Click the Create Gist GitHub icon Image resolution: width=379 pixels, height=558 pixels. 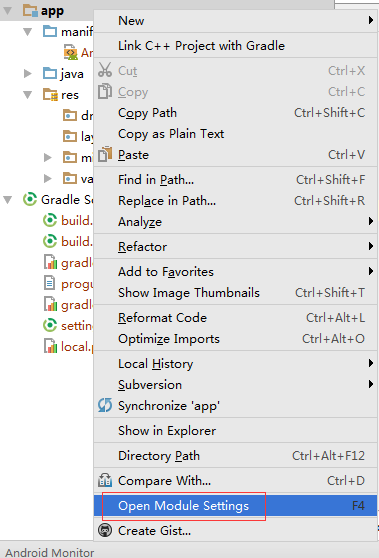click(105, 530)
